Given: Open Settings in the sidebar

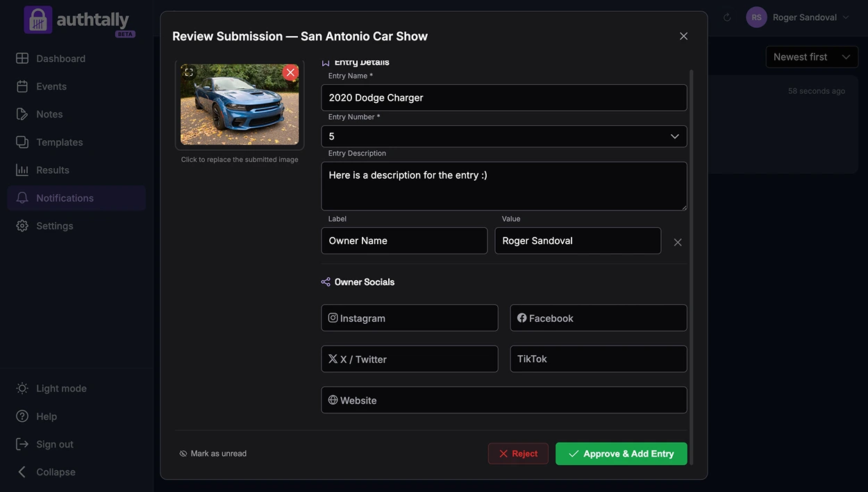Looking at the screenshot, I should pos(76,226).
